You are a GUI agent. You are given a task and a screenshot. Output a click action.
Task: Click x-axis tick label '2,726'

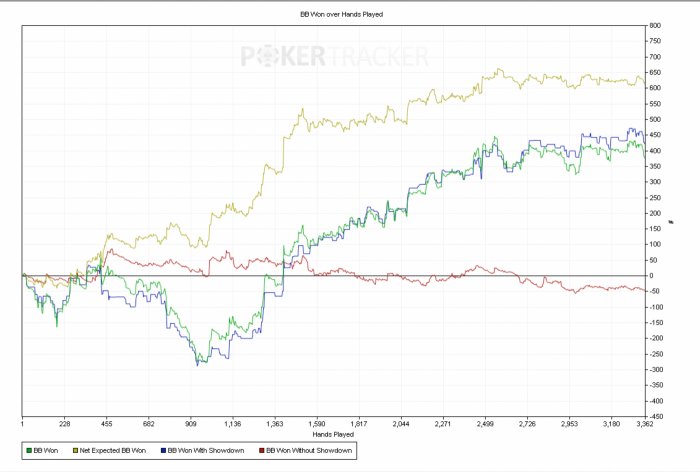click(x=527, y=424)
